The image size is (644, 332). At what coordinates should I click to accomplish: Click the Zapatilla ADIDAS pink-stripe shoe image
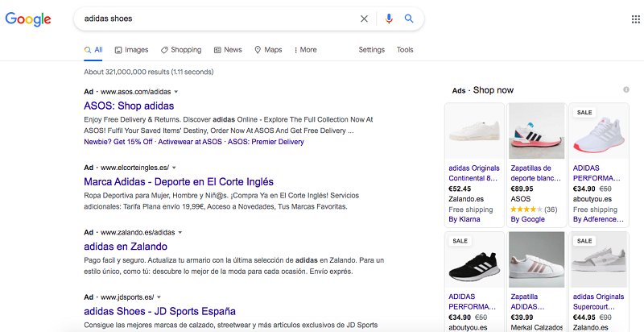click(x=536, y=259)
